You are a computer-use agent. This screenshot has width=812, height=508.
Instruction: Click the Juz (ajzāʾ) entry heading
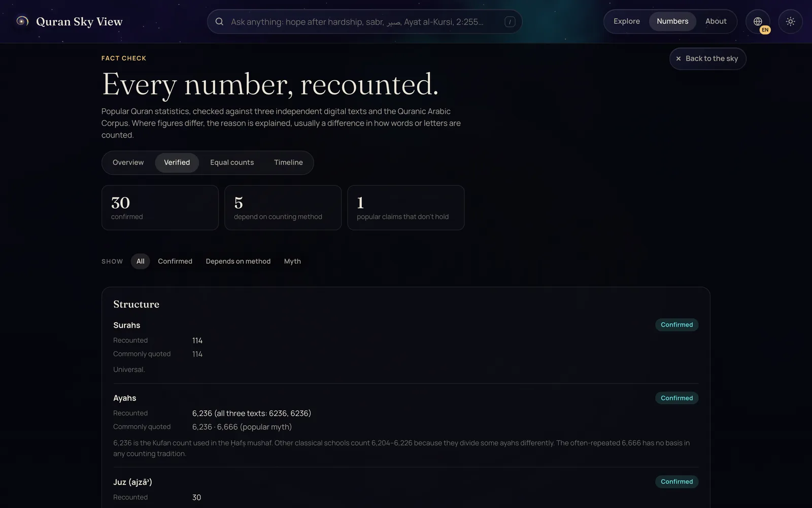pos(132,482)
